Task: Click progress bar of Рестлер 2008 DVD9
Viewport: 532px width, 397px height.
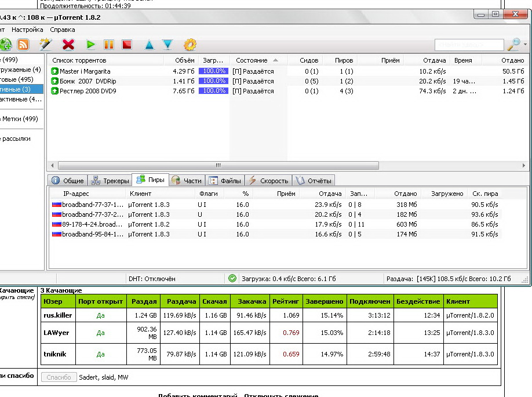Action: click(213, 91)
